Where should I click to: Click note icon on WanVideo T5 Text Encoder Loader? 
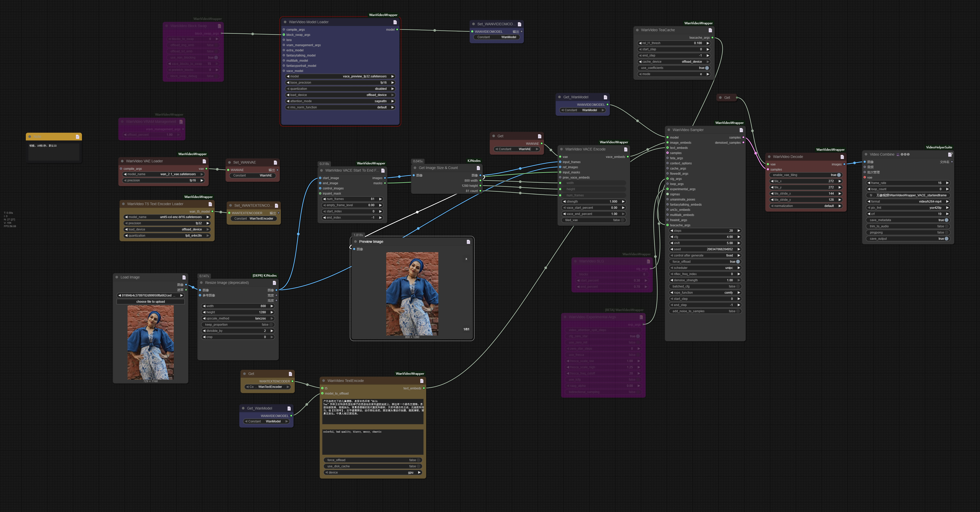click(x=210, y=204)
